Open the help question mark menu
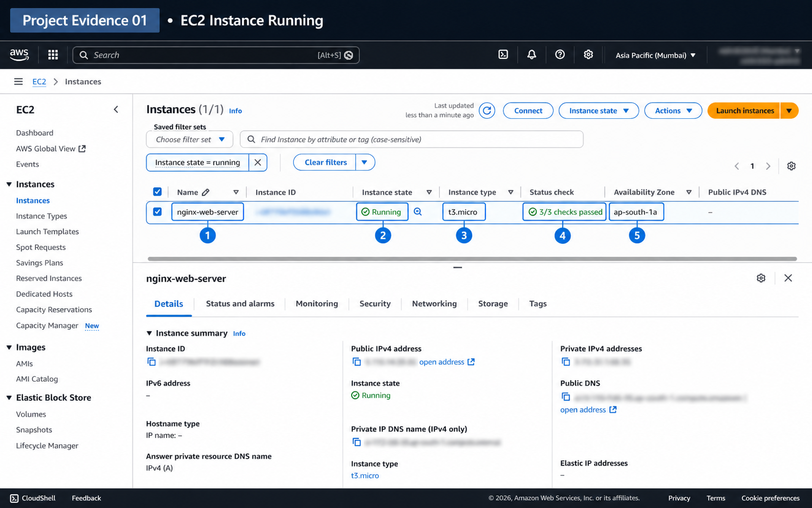This screenshot has height=508, width=812. [x=560, y=55]
